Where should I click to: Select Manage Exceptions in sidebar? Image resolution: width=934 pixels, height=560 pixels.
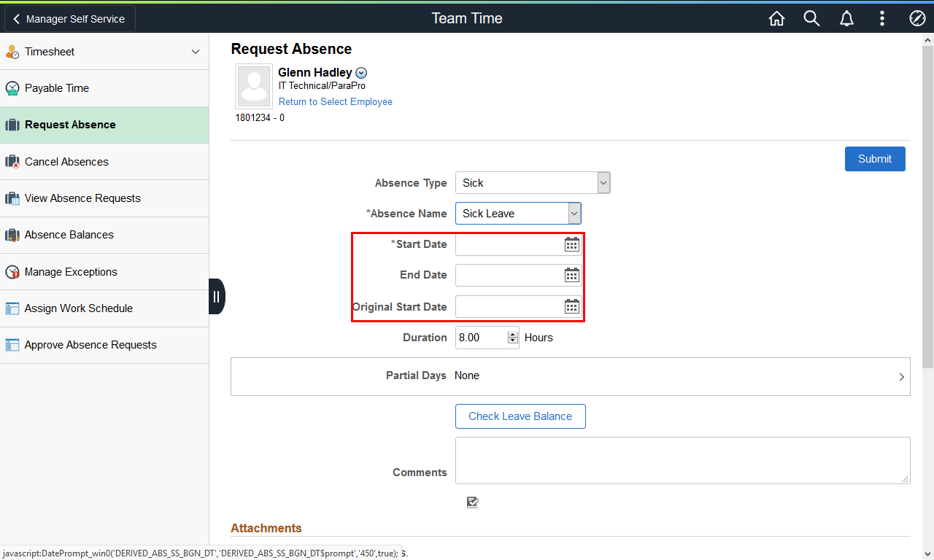[104, 272]
